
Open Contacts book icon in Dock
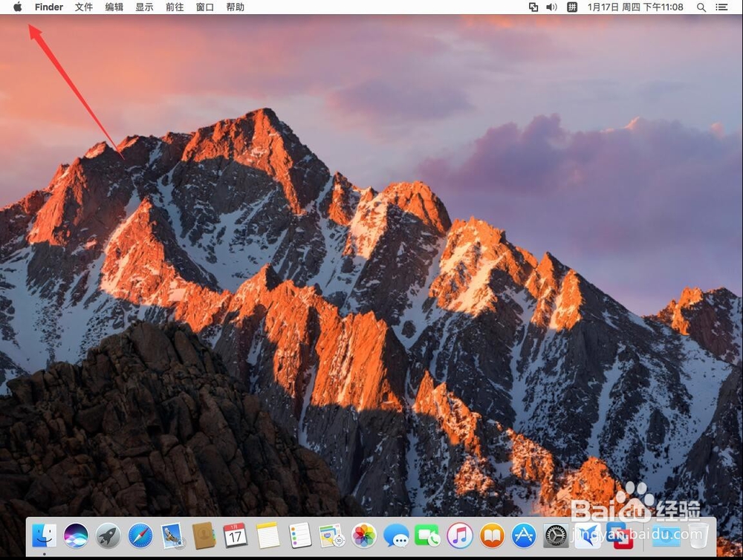pyautogui.click(x=204, y=535)
